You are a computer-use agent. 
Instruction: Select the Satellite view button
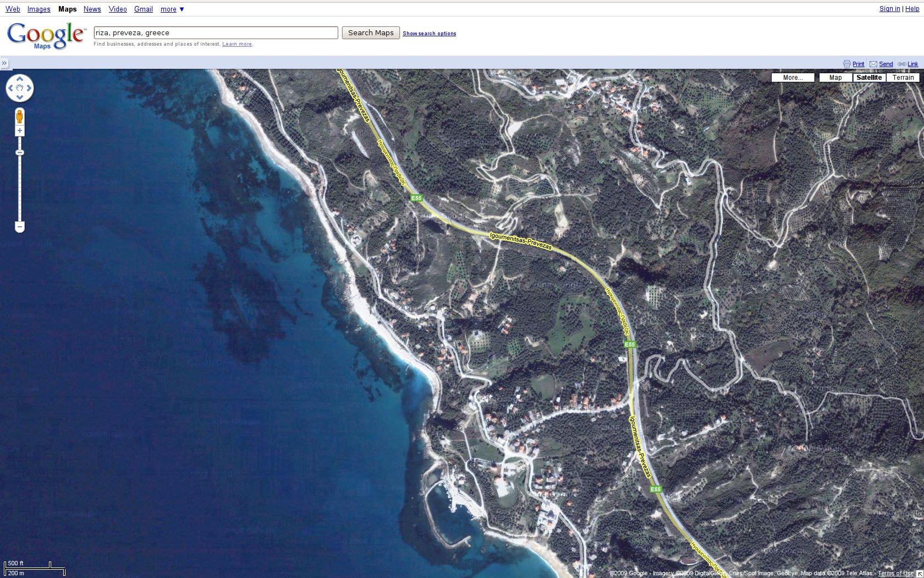click(869, 78)
